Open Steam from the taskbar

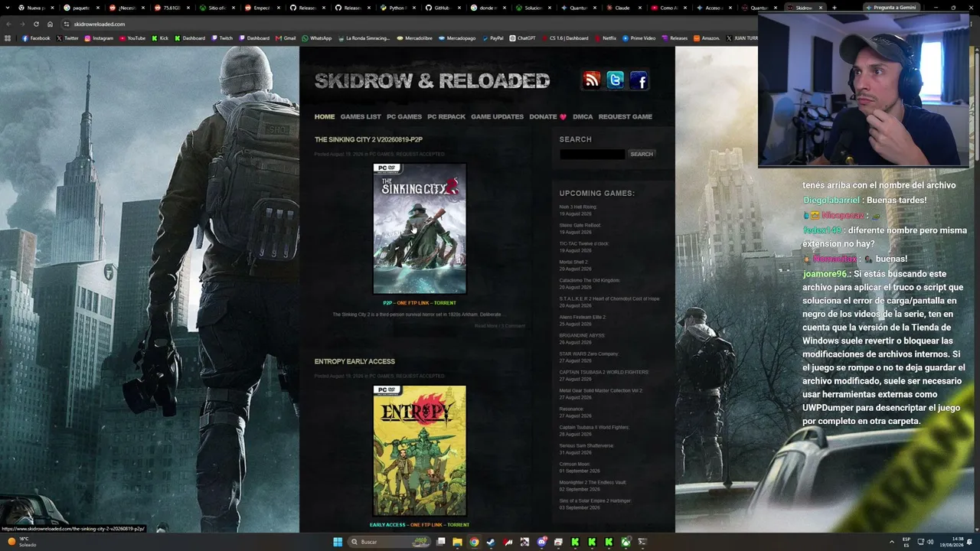492,542
